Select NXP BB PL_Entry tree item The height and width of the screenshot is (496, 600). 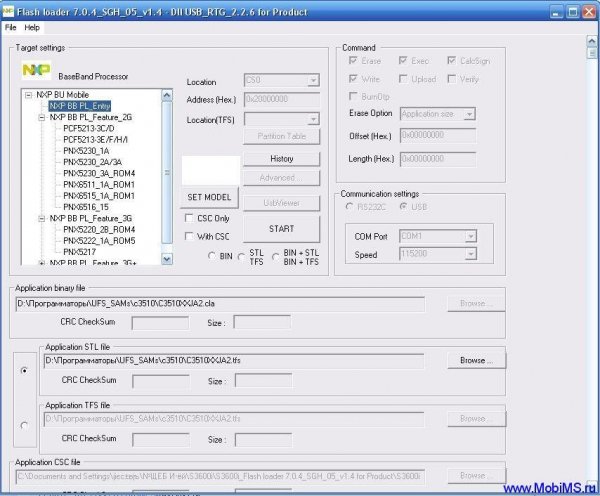80,106
